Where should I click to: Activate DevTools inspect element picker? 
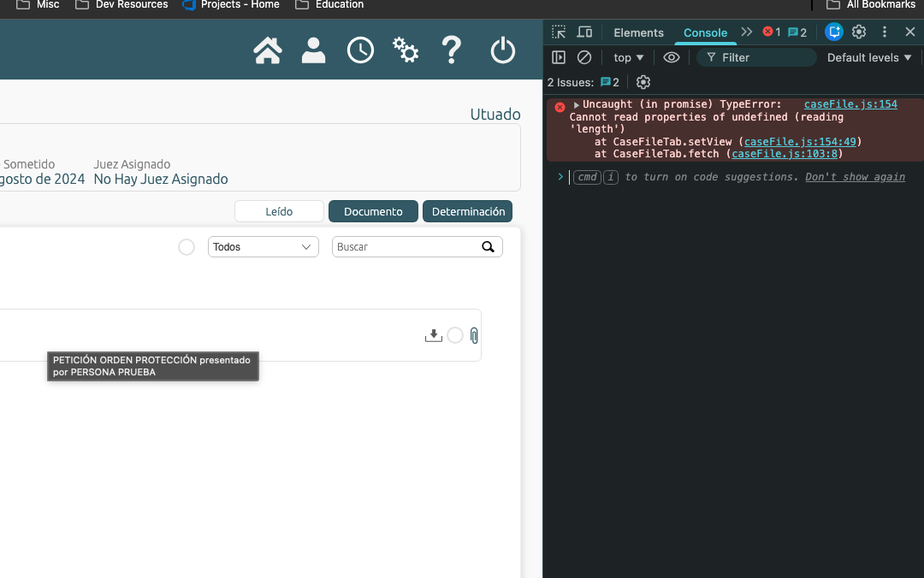pyautogui.click(x=559, y=32)
